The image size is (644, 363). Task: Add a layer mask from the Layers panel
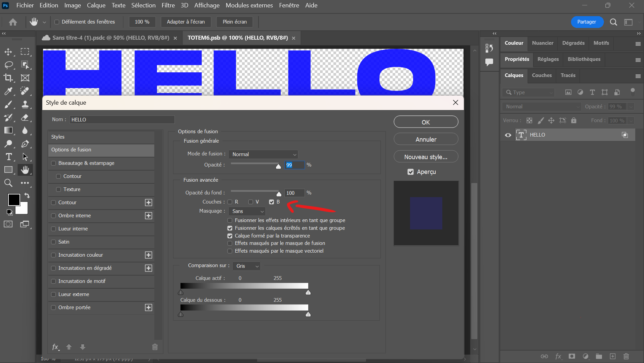click(x=572, y=357)
